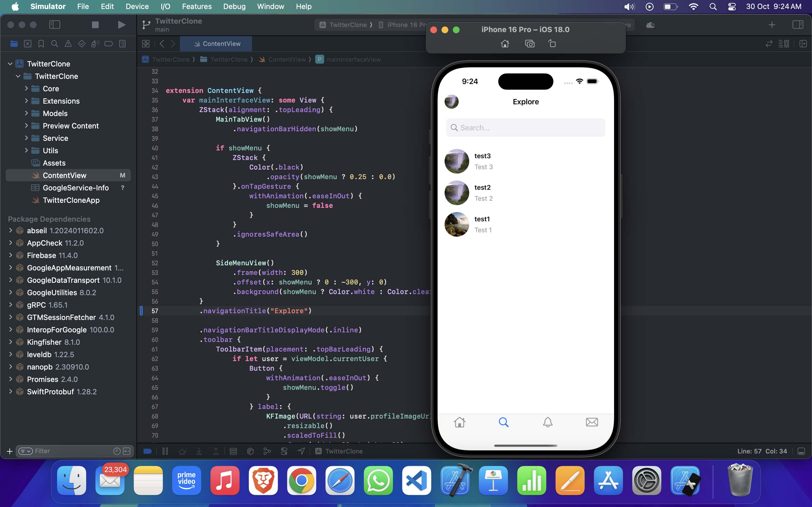The image size is (812, 507).
Task: Toggle the debug area at bottom right
Action: click(801, 451)
